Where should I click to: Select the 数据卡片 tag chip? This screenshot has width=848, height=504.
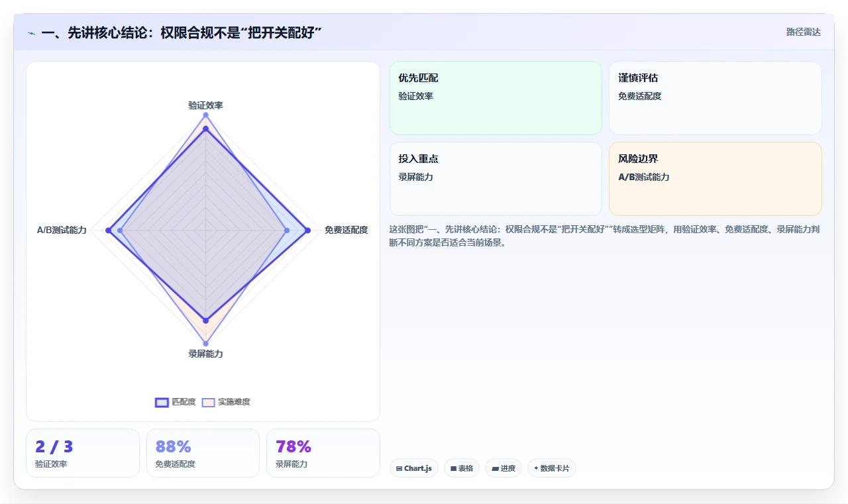pyautogui.click(x=552, y=468)
